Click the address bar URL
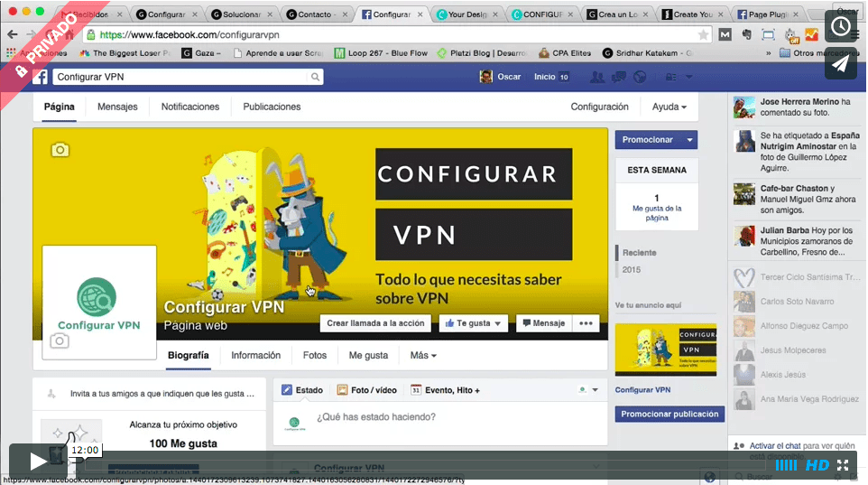868x485 pixels. (189, 35)
